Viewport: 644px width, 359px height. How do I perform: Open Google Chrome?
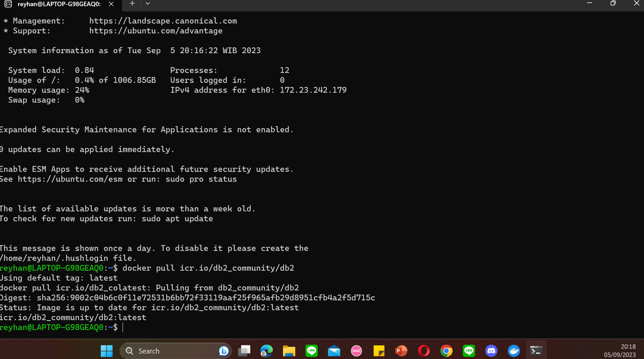(x=446, y=351)
